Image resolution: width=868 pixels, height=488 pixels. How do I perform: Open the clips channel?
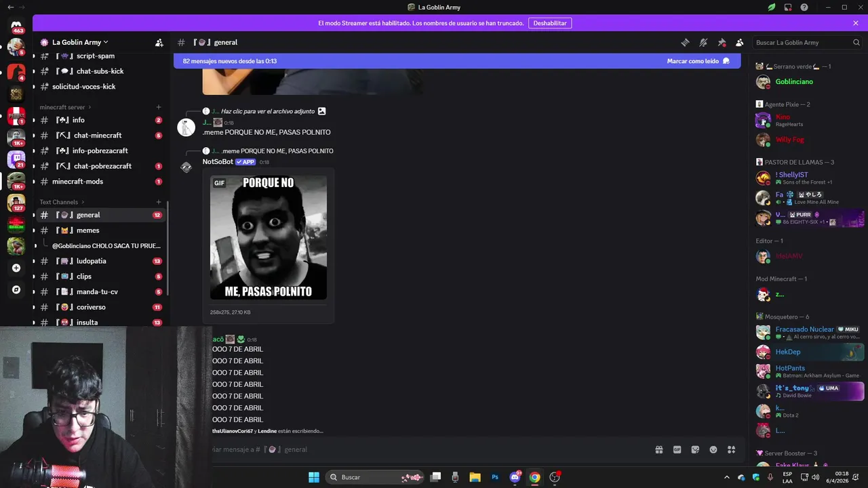[x=100, y=277]
